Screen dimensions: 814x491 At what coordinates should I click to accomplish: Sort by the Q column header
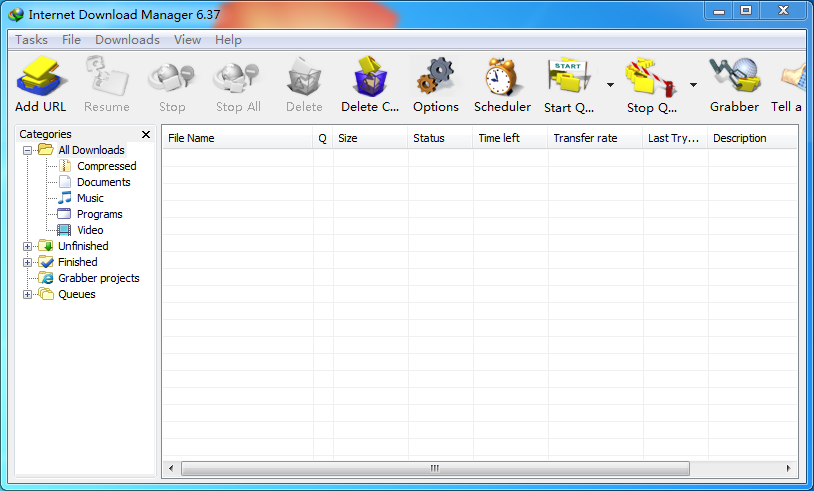[x=322, y=138]
